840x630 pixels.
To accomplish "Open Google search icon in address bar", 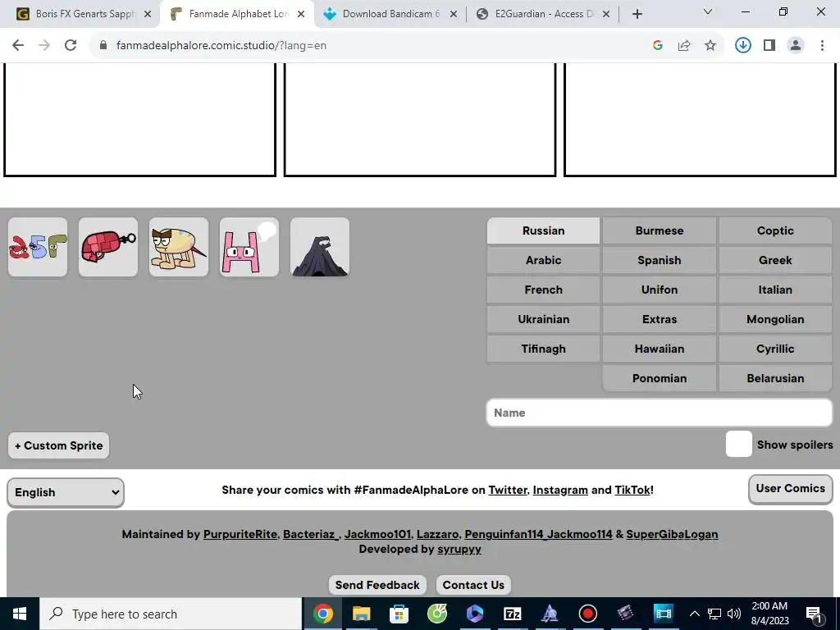I will point(658,46).
